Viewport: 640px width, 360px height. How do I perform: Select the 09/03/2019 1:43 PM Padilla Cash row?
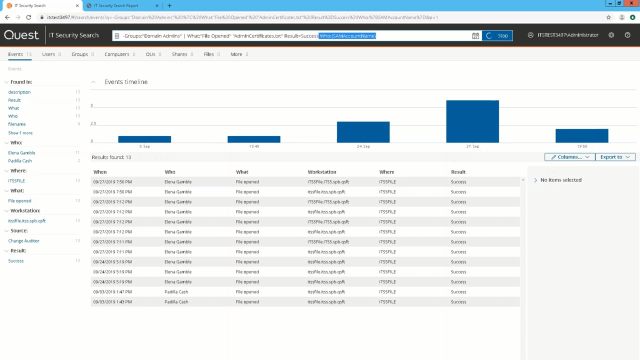(305, 302)
